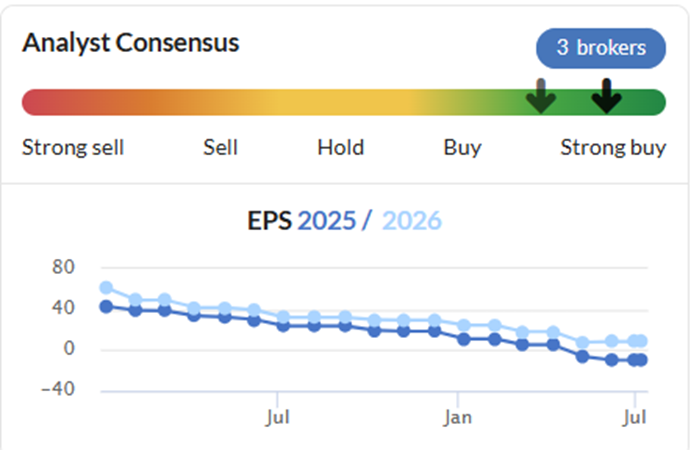Click the Strong buy rating label
This screenshot has width=691, height=450.
click(x=613, y=148)
